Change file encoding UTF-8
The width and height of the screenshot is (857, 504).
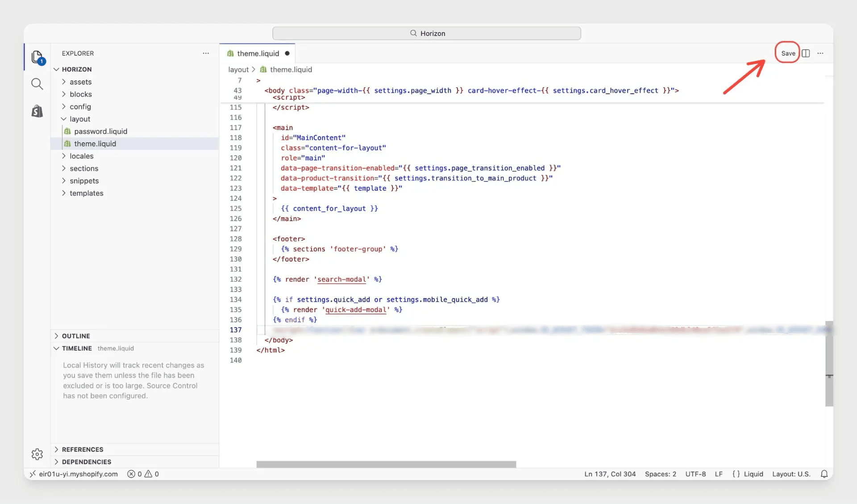(695, 474)
